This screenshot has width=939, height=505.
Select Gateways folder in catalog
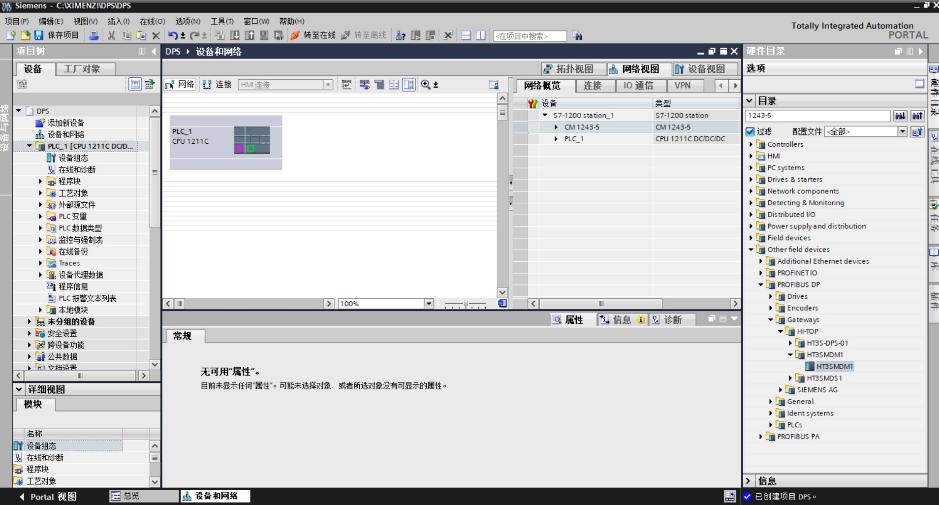802,320
